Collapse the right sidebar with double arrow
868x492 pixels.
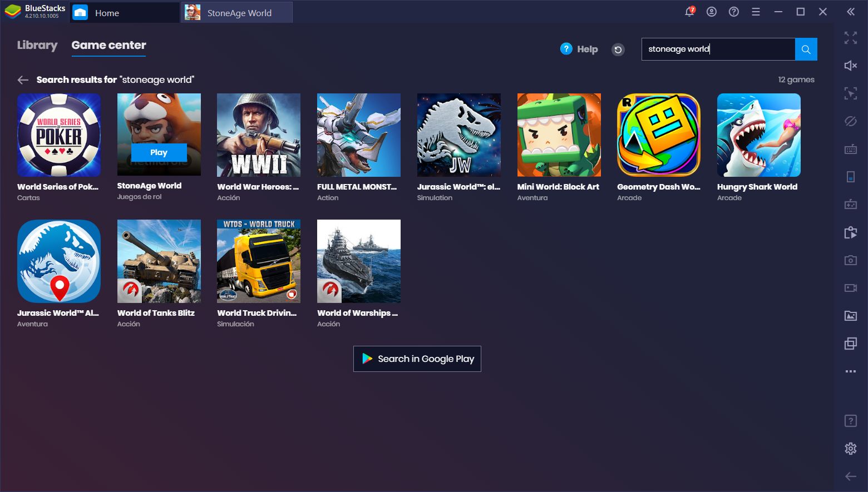(851, 12)
